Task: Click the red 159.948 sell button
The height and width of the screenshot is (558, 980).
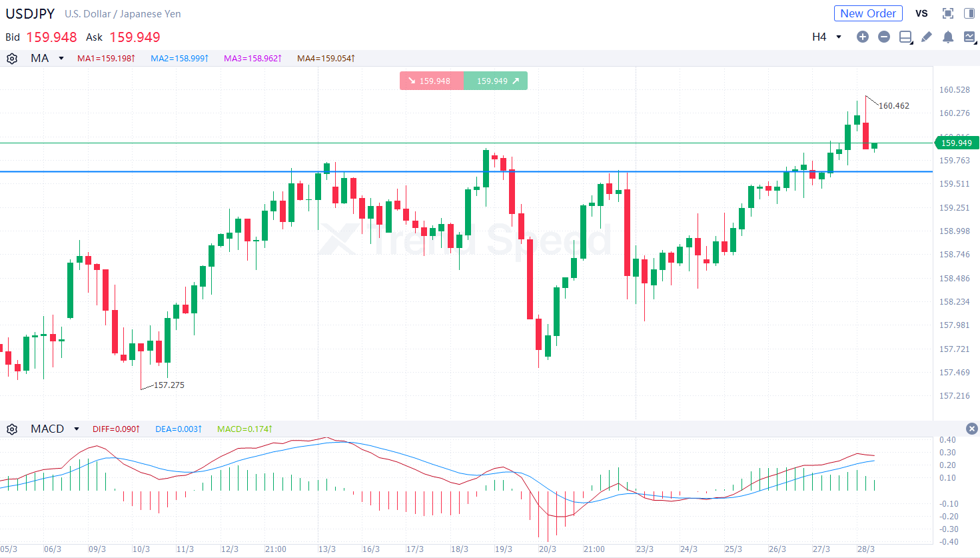Action: pos(431,81)
